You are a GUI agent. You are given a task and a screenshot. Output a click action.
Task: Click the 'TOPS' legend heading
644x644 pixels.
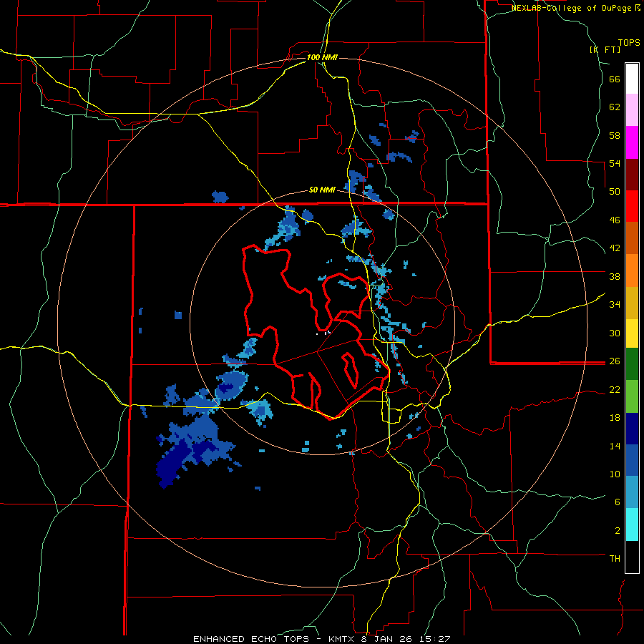tap(629, 42)
